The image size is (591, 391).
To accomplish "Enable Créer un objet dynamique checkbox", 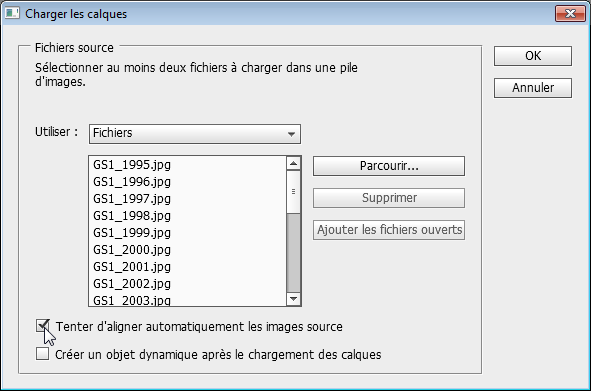I will point(43,354).
